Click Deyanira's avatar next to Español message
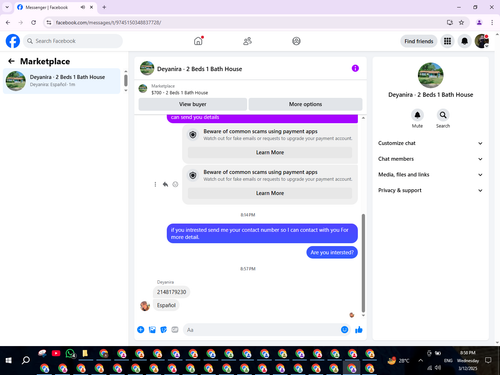500x375 pixels. pyautogui.click(x=145, y=306)
